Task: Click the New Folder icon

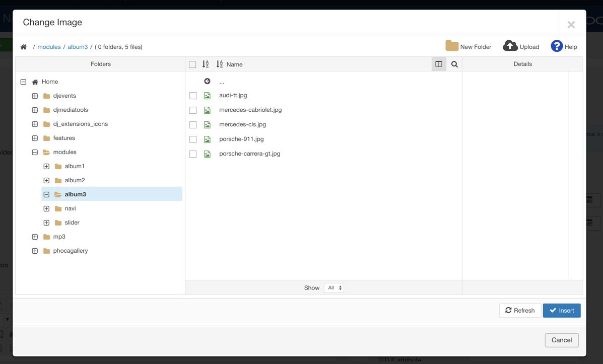Action: tap(452, 46)
